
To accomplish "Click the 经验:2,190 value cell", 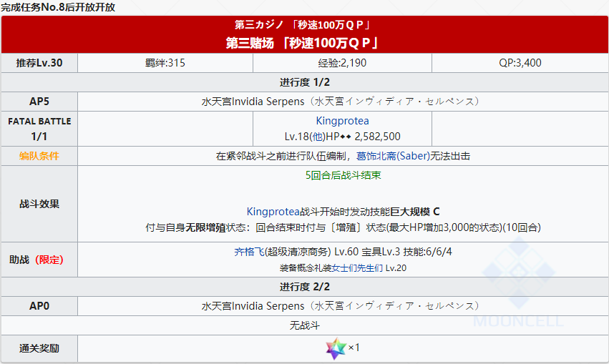I will coord(342,63).
